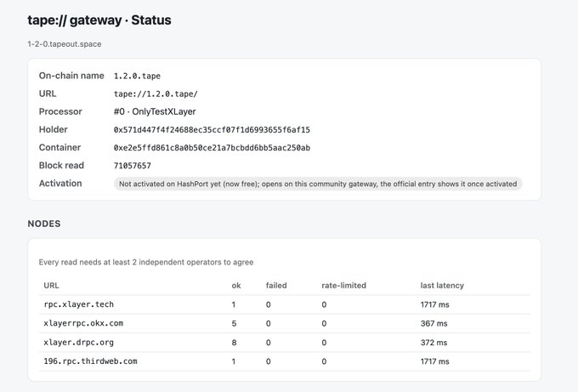Click the failed count for rpc.xlayer.tech

coord(269,304)
